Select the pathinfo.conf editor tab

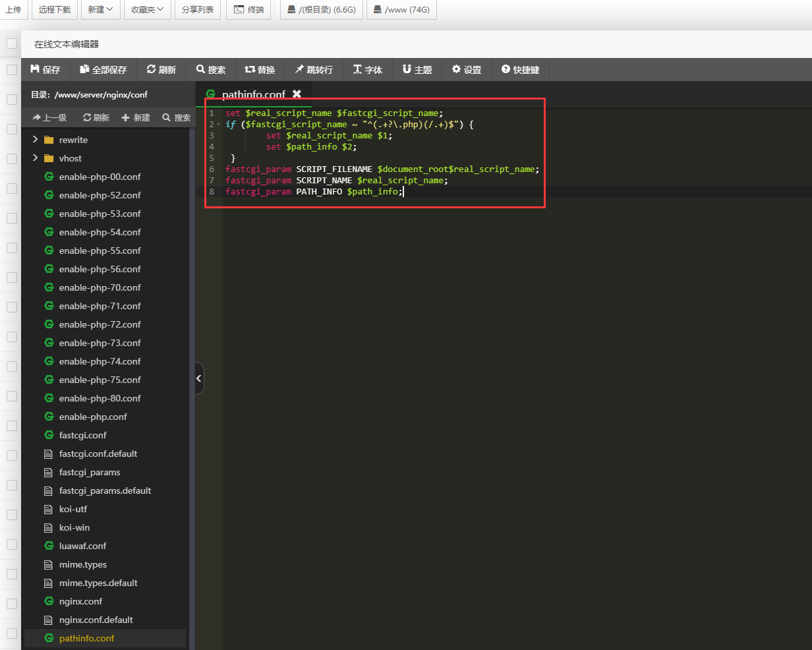(x=254, y=94)
